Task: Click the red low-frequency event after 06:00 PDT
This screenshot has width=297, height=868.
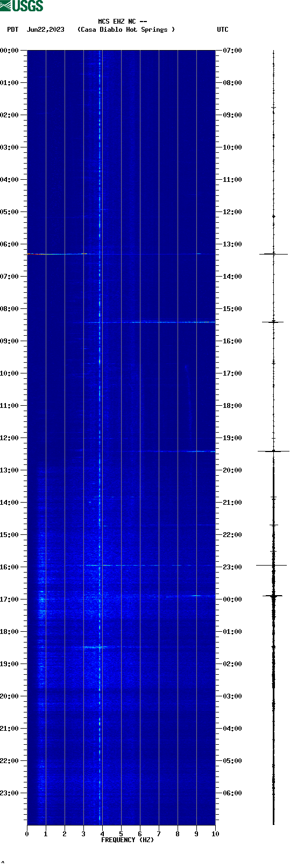Action: 37,253
